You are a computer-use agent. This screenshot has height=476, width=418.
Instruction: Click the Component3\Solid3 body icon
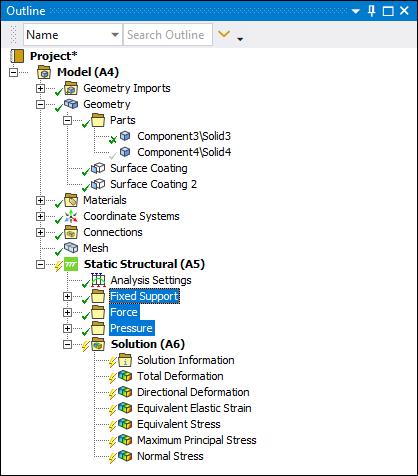(125, 136)
